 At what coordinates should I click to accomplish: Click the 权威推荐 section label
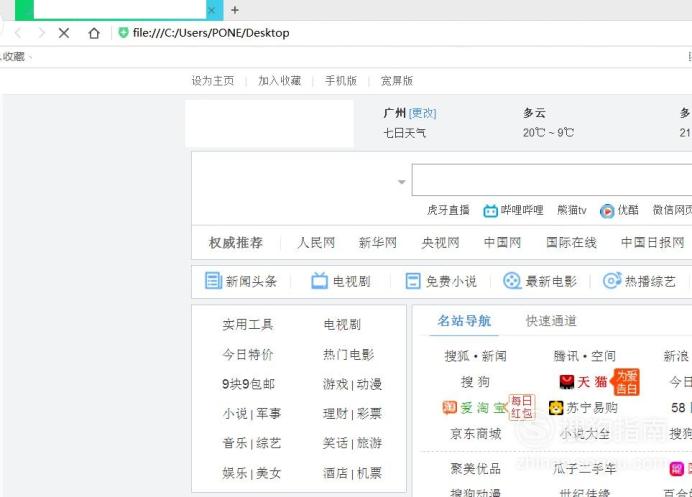click(236, 243)
